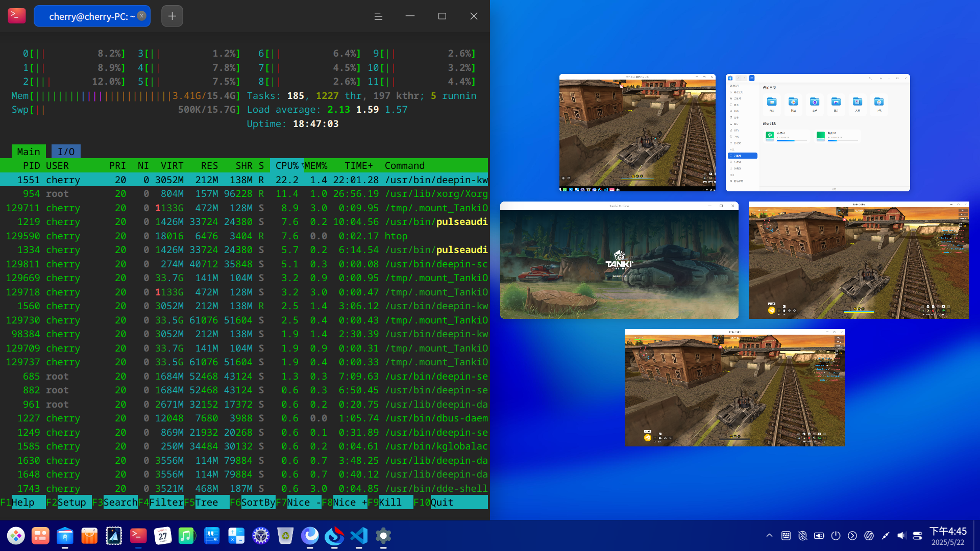This screenshot has height=551, width=980.
Task: Open Visual Studio Code from the dock
Action: (359, 536)
